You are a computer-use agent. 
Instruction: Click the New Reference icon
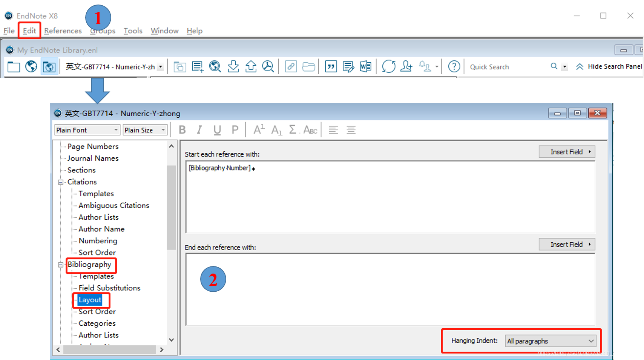click(198, 67)
